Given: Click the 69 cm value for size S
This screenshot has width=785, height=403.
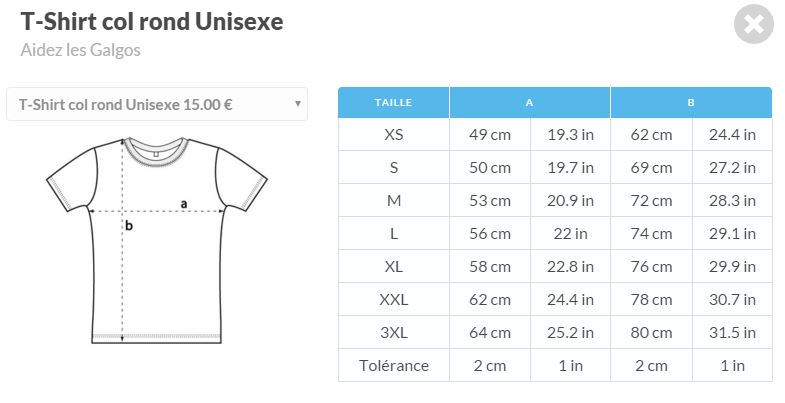Looking at the screenshot, I should pos(651,168).
